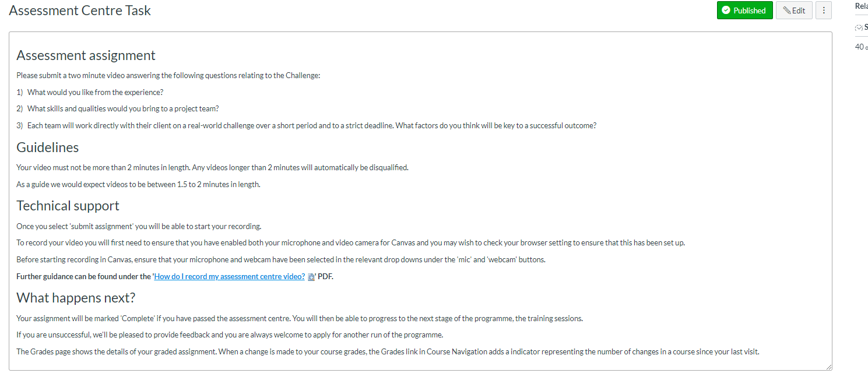Click the document preview icon beside the link
868x380 pixels.
(x=311, y=277)
